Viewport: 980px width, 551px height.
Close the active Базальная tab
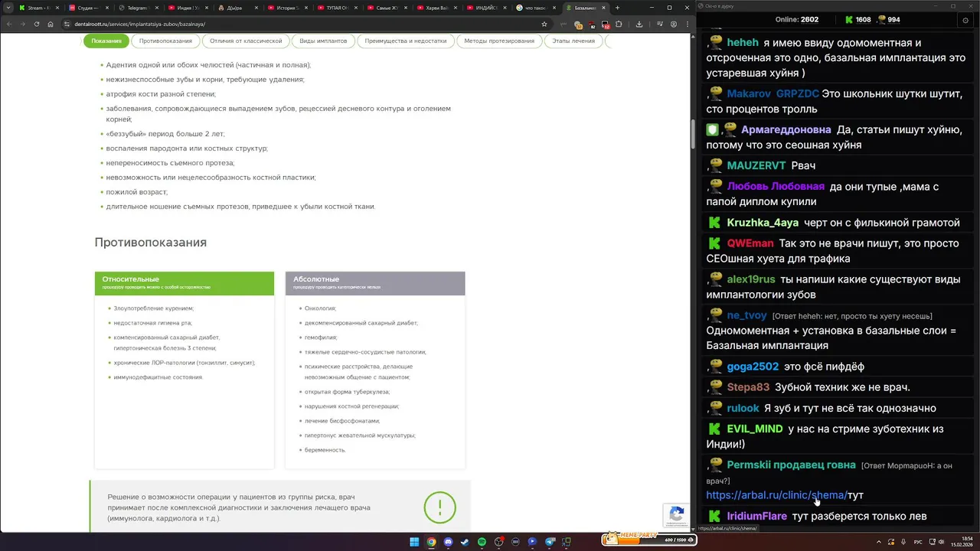click(603, 8)
